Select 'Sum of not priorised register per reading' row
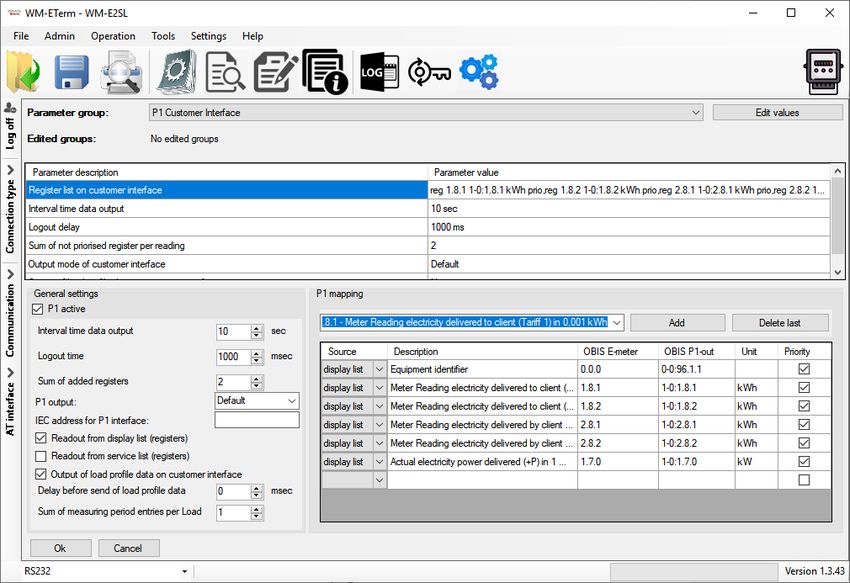 (x=428, y=246)
